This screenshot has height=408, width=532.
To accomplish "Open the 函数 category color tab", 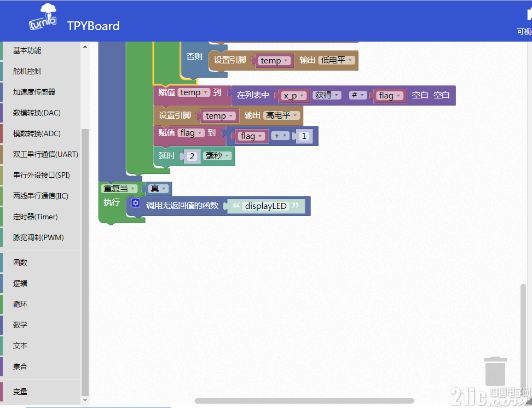I will coord(1,263).
